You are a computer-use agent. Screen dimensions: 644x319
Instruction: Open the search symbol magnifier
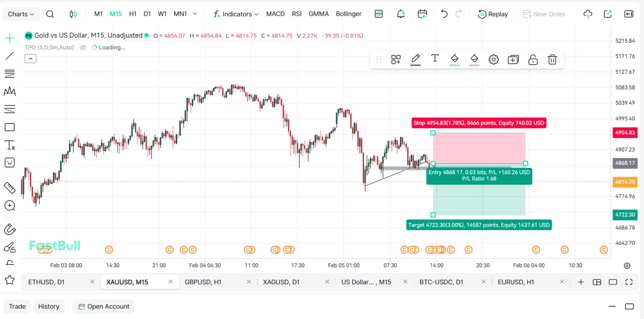[x=50, y=14]
